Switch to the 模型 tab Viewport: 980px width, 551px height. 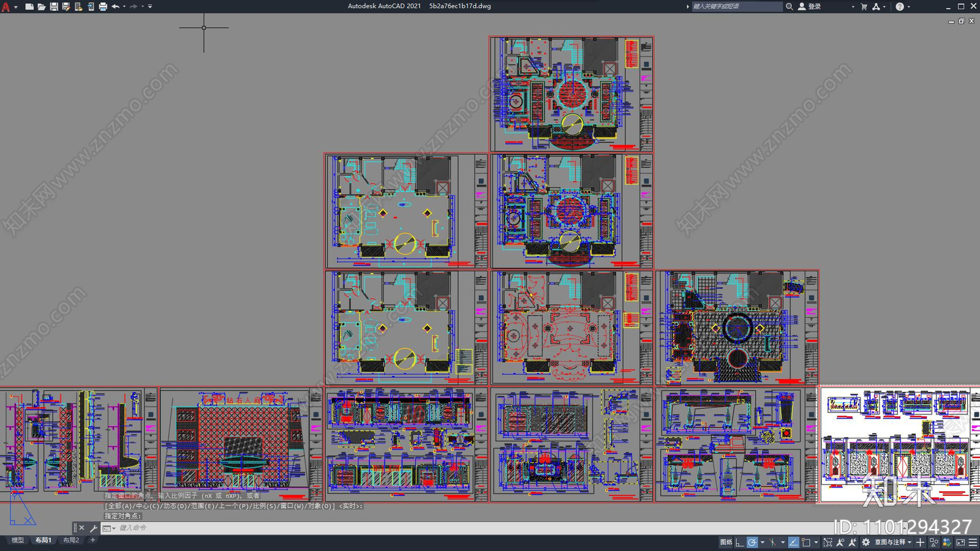(x=18, y=540)
